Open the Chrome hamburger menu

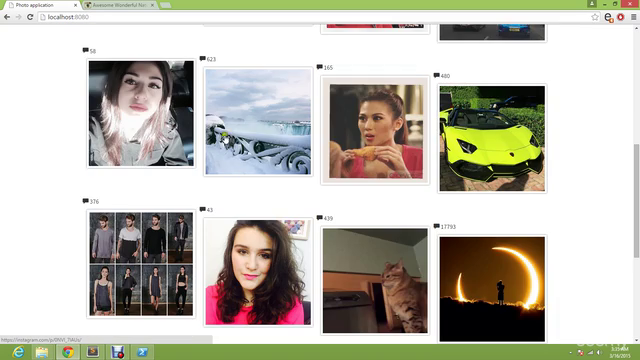[633, 17]
